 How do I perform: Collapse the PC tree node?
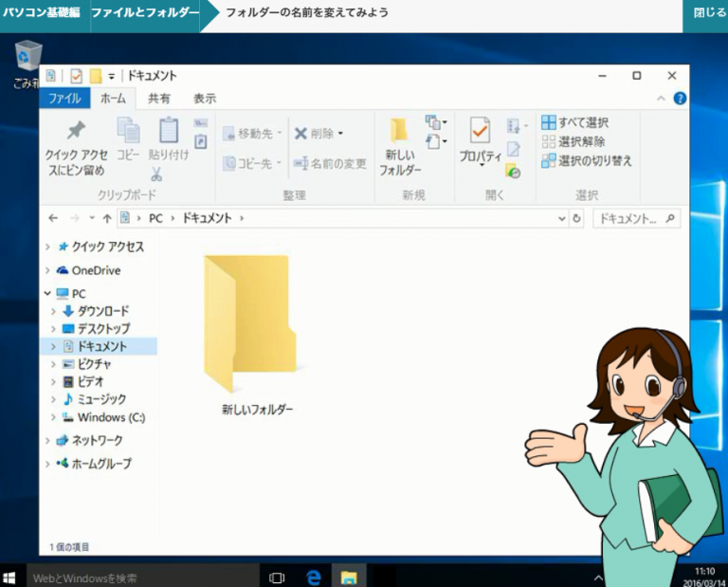pos(46,294)
